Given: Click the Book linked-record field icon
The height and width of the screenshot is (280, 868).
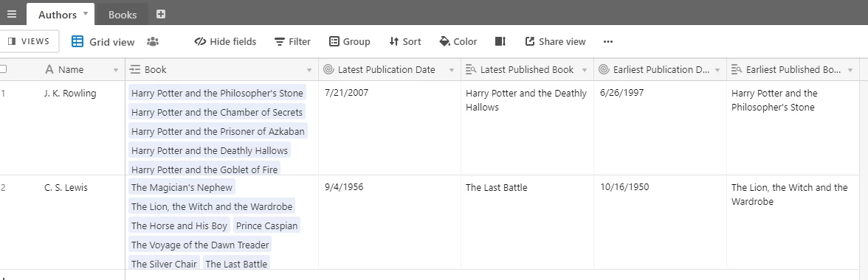Looking at the screenshot, I should coord(134,69).
